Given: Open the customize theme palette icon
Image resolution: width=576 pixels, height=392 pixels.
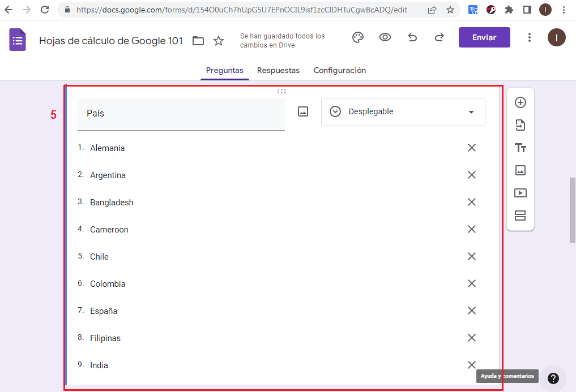Looking at the screenshot, I should coord(358,37).
